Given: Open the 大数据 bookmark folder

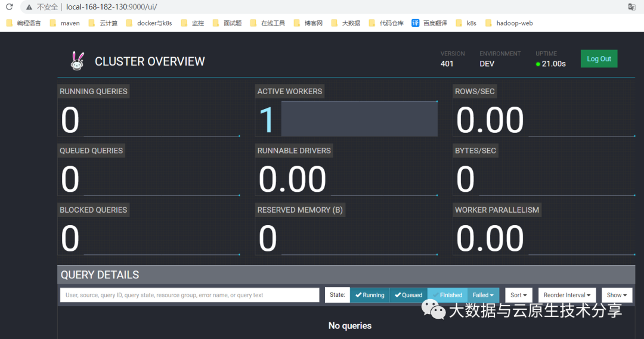Looking at the screenshot, I should point(346,23).
